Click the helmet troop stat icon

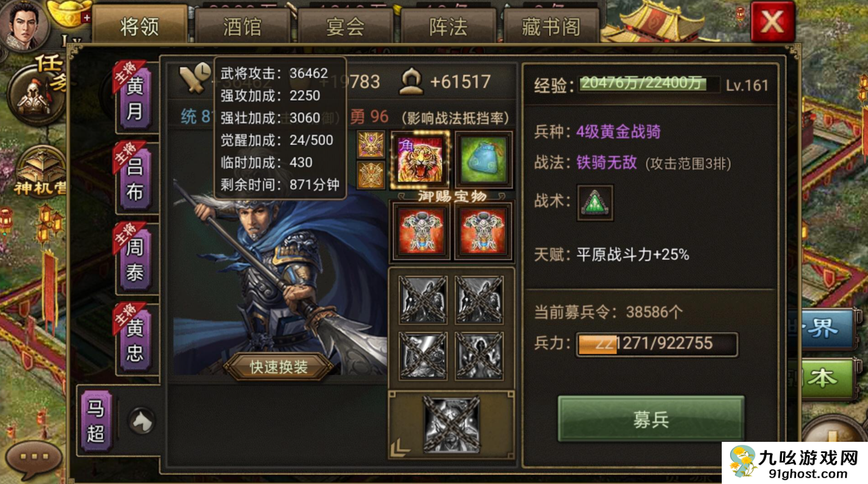411,82
